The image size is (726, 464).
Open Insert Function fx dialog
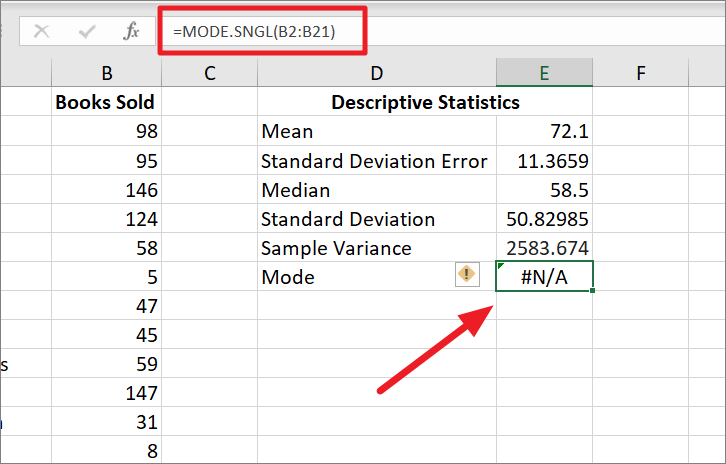(131, 31)
